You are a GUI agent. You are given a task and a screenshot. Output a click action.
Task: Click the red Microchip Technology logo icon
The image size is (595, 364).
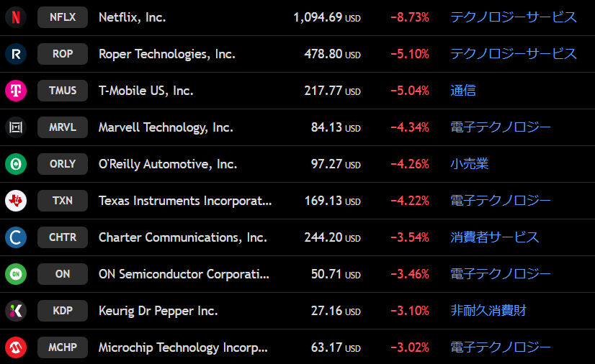coord(16,347)
